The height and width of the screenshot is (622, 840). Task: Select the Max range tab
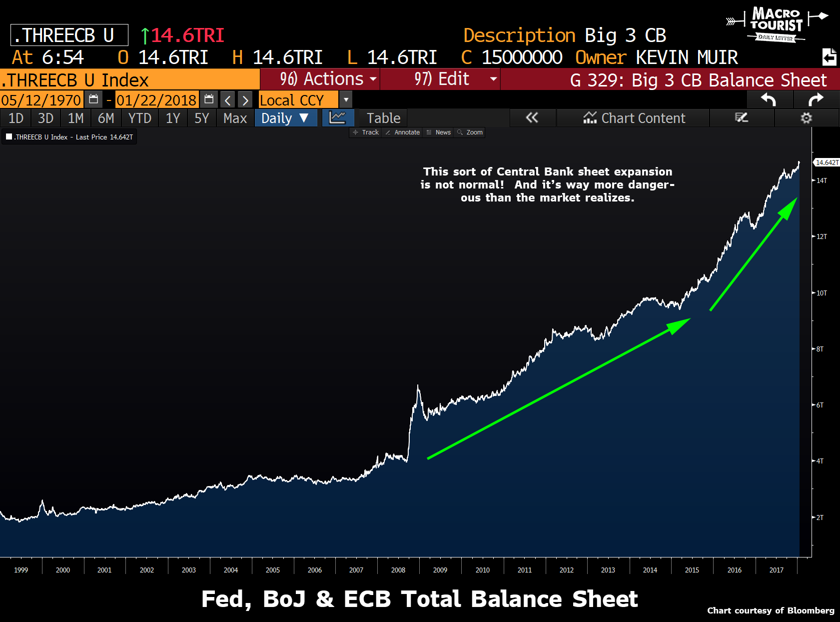click(x=235, y=118)
